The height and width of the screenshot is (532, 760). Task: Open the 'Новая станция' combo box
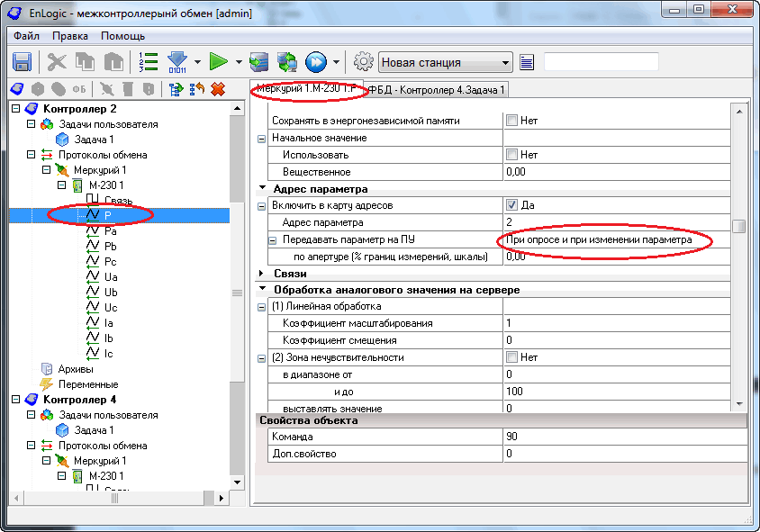pyautogui.click(x=445, y=62)
